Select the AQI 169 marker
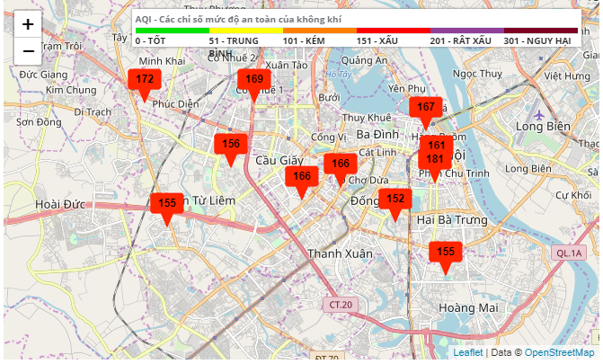 pos(254,80)
